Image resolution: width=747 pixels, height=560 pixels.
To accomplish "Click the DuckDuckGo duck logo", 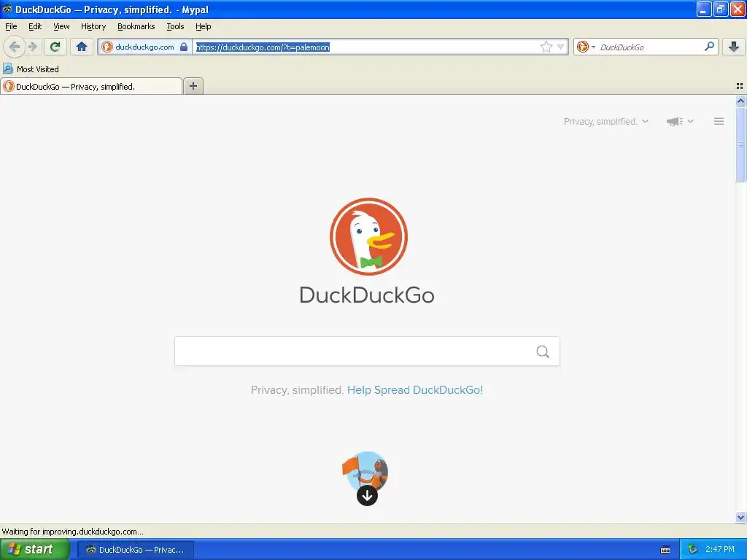I will (x=368, y=237).
